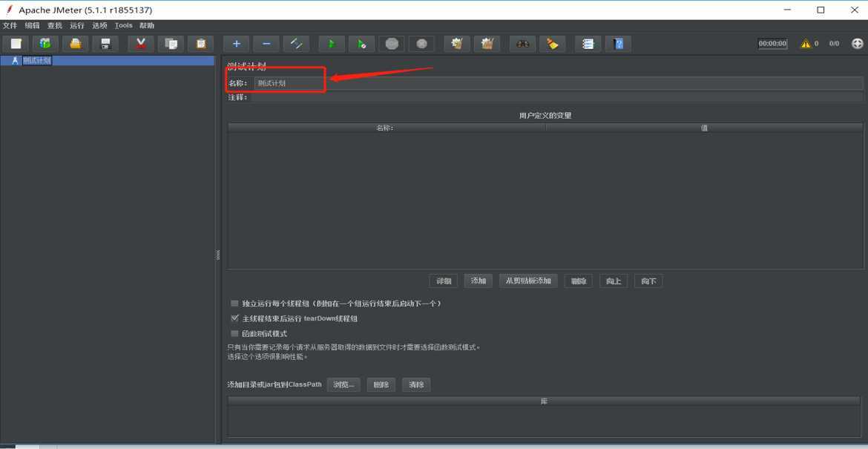This screenshot has height=449, width=868.
Task: Reset search with the broom icon
Action: click(x=553, y=44)
